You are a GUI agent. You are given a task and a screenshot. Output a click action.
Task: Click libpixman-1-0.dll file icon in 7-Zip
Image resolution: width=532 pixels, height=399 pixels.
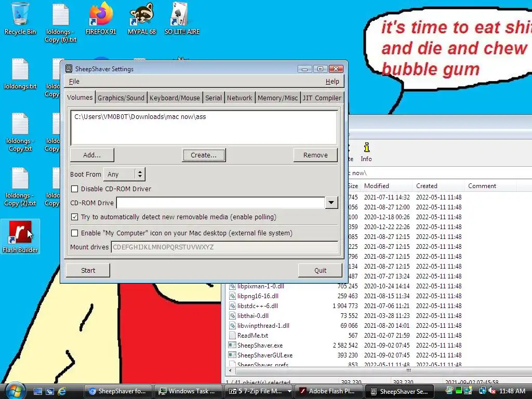tap(232, 286)
